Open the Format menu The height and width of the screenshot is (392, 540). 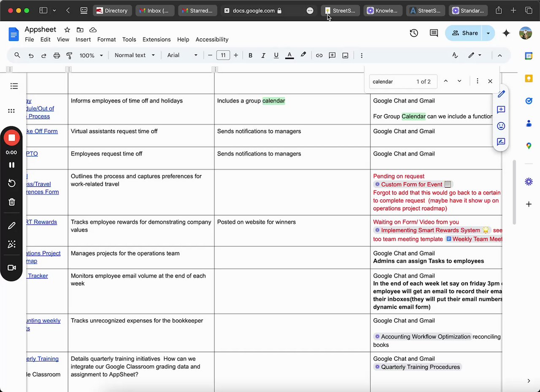[x=106, y=39]
